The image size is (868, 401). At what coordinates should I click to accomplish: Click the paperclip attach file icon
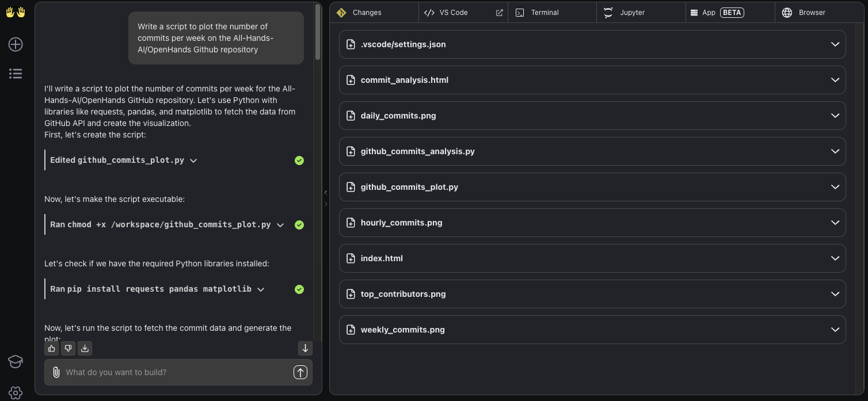click(x=56, y=372)
